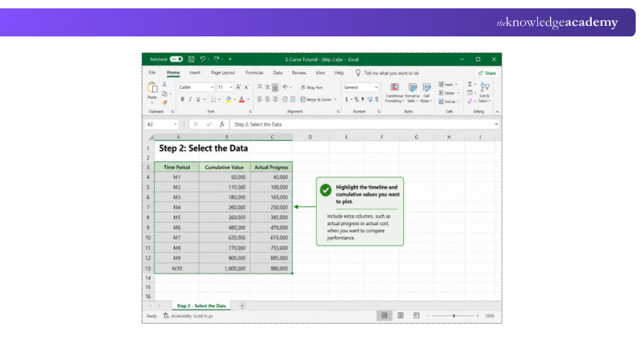
Task: Open the Calibri font name dropdown
Action: (x=212, y=87)
